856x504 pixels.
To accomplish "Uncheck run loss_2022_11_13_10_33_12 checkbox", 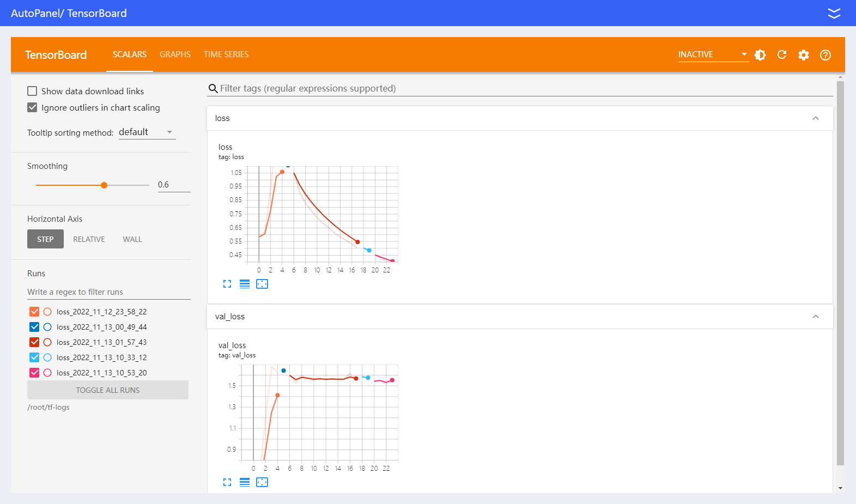I will pos(34,357).
